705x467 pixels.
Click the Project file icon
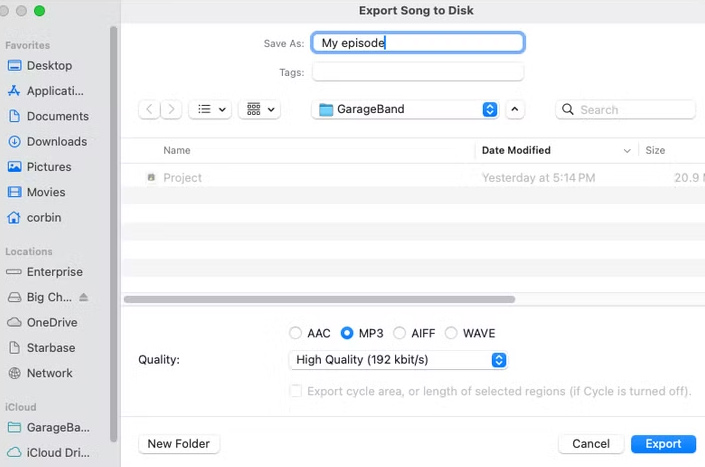152,178
